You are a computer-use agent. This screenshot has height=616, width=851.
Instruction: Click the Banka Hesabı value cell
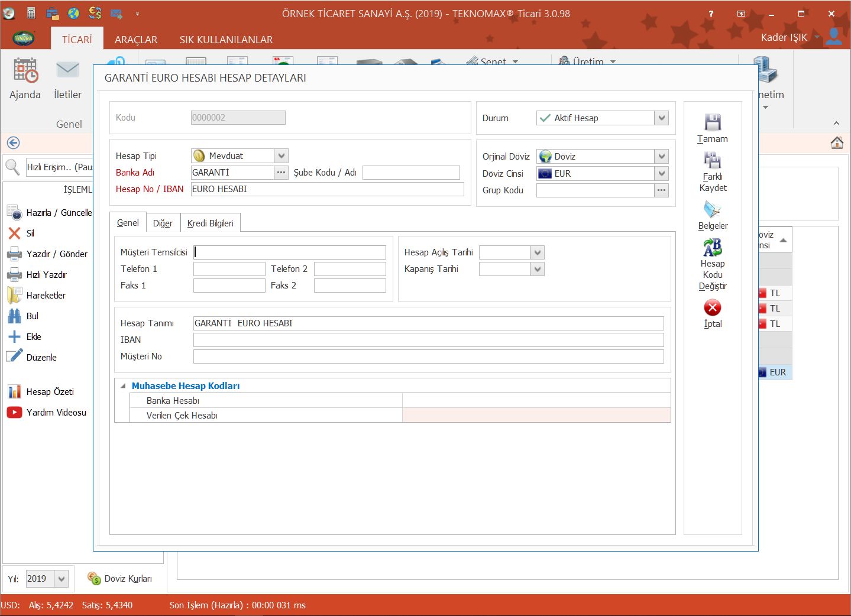[x=536, y=400]
